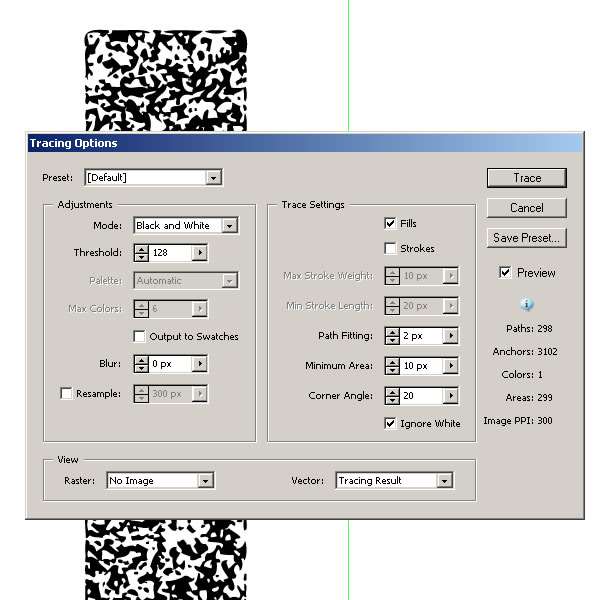Toggle the Ignore White checkbox
Viewport: 600px width, 600px height.
tap(390, 423)
